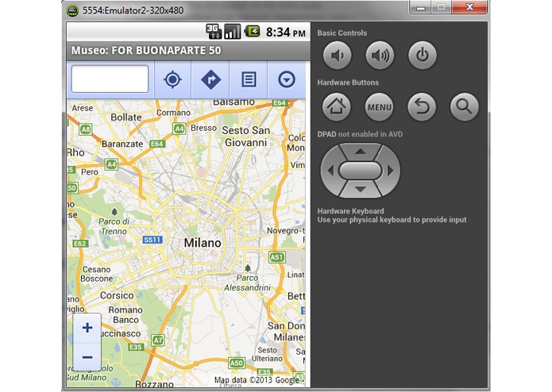Go back with the hardware Back button
The height and width of the screenshot is (392, 552).
click(x=422, y=107)
